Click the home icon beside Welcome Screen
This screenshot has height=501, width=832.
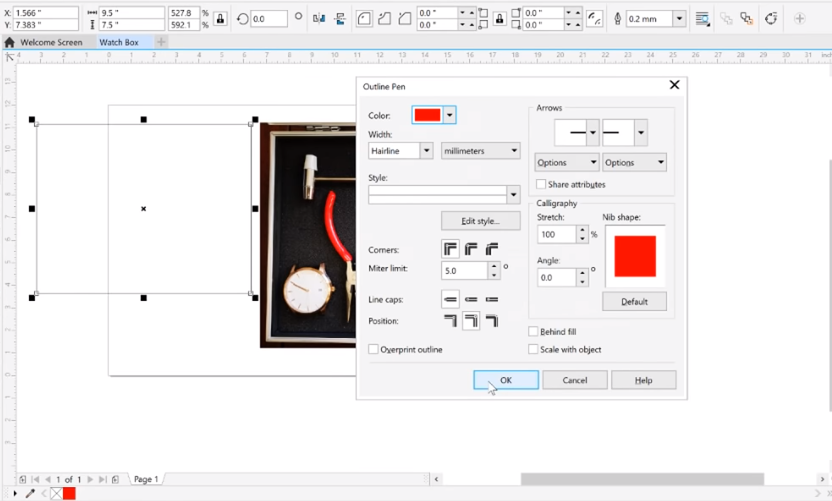coord(9,42)
